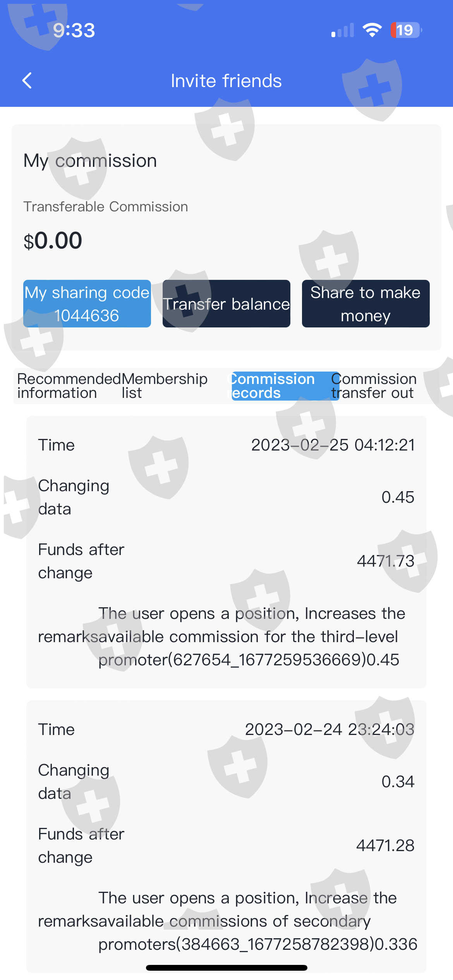Tap the home indicator bar
The width and height of the screenshot is (453, 980).
pyautogui.click(x=226, y=968)
